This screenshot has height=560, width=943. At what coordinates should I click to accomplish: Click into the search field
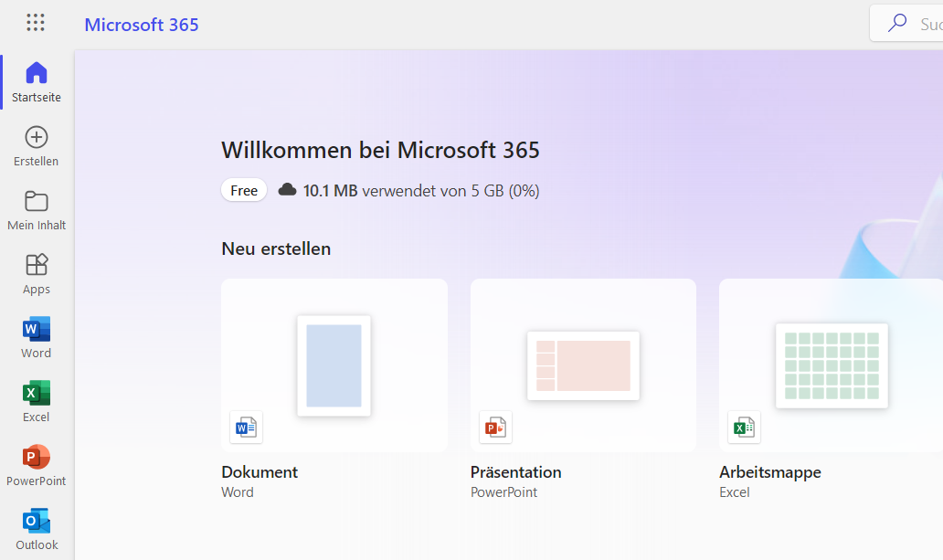tap(906, 24)
